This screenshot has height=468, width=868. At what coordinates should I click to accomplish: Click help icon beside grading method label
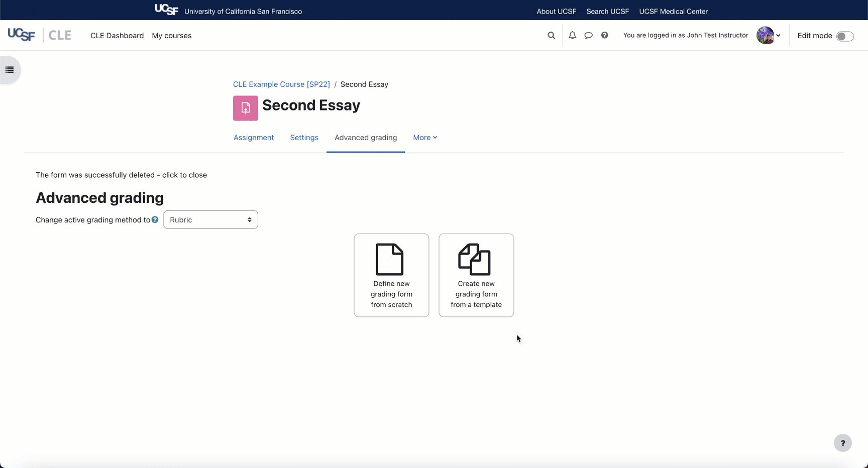click(x=155, y=220)
